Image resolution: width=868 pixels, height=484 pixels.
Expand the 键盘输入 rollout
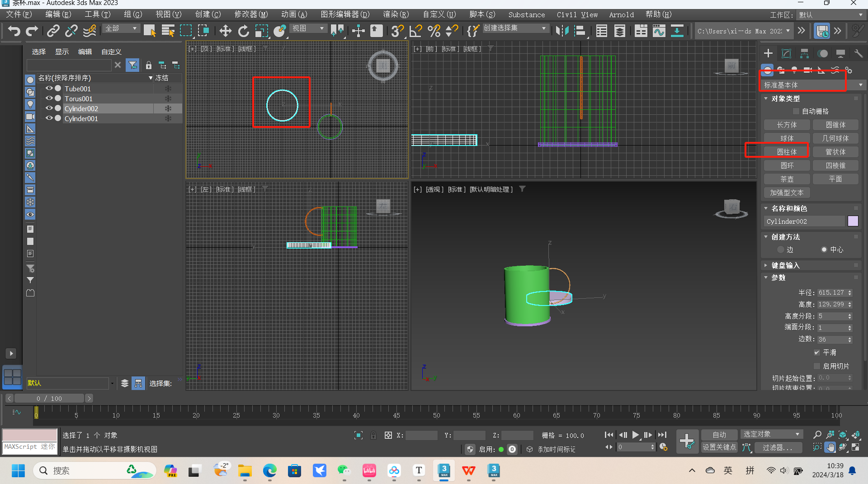pos(766,265)
